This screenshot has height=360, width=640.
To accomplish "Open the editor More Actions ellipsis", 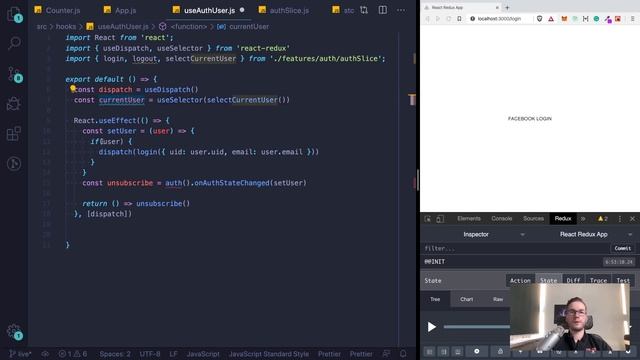I will 401,10.
